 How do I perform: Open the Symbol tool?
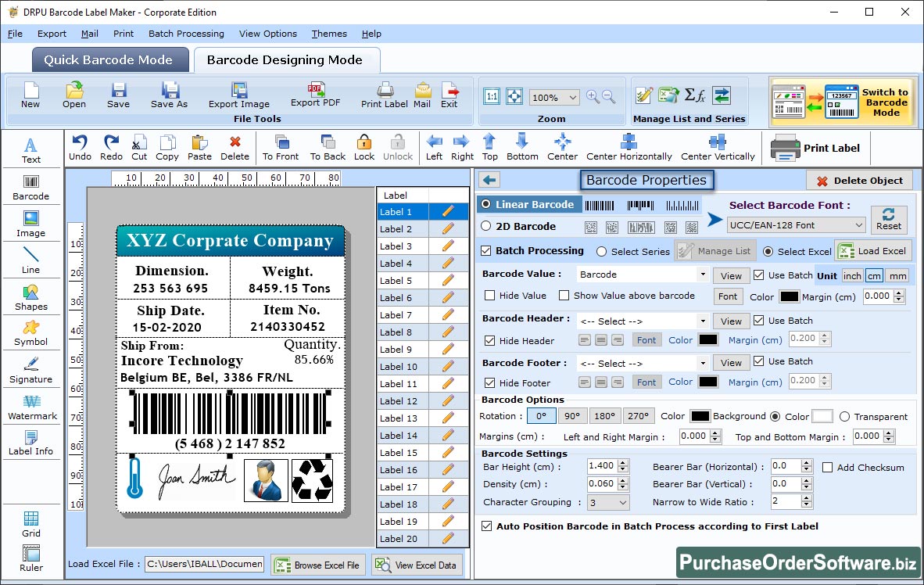tap(30, 333)
